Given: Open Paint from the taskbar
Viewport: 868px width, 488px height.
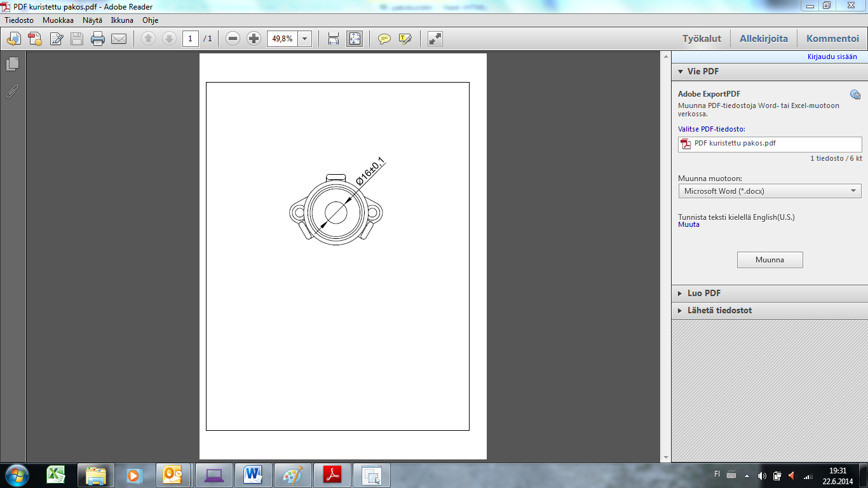Looking at the screenshot, I should (x=293, y=475).
